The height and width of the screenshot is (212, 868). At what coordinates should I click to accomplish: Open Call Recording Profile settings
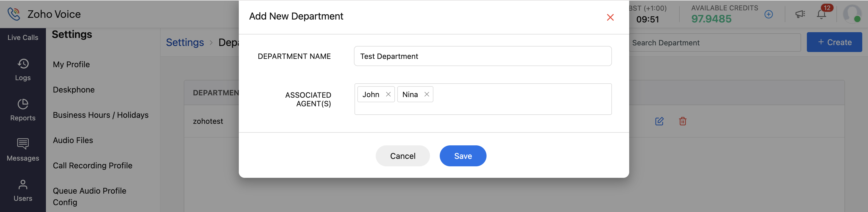pyautogui.click(x=93, y=165)
